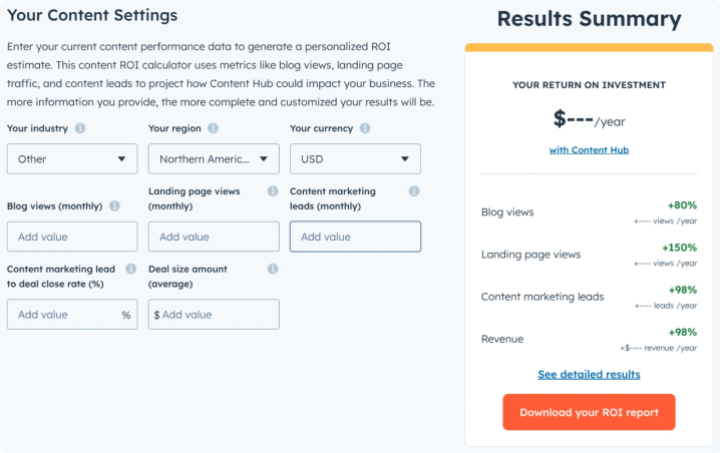Click info icon beside Landing page views

pyautogui.click(x=272, y=191)
